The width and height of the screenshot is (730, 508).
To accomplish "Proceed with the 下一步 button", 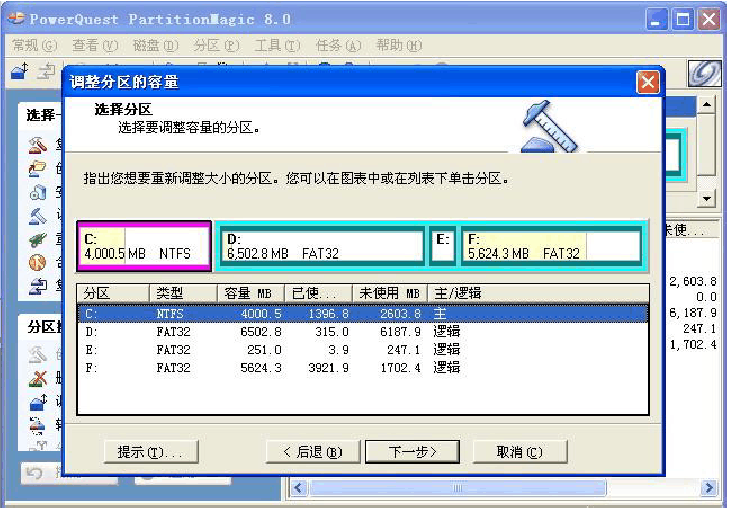I will [x=412, y=452].
